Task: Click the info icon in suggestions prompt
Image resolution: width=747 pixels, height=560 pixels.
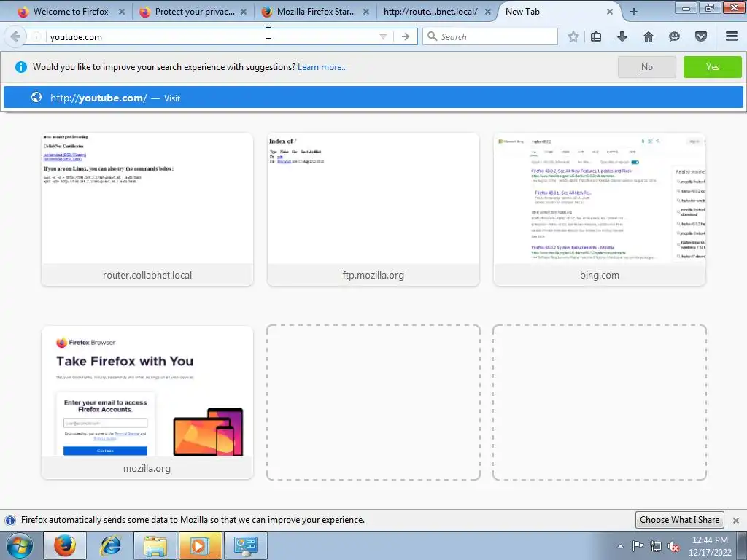Action: (21, 67)
